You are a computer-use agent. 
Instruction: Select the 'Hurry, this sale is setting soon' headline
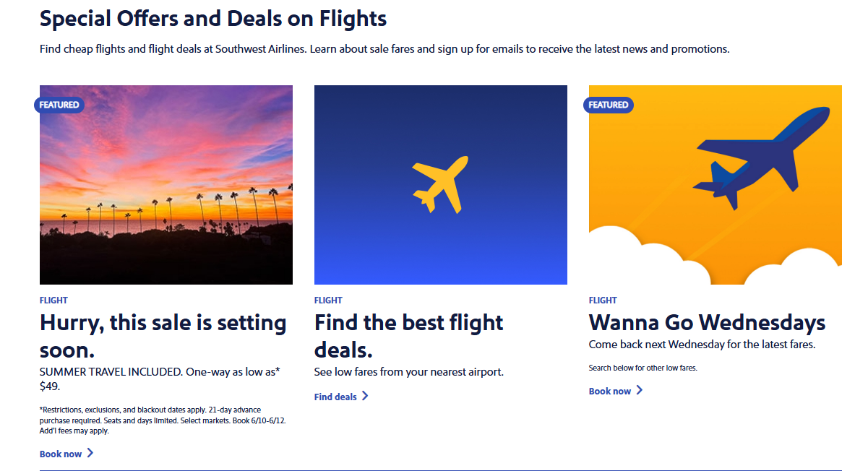[163, 336]
